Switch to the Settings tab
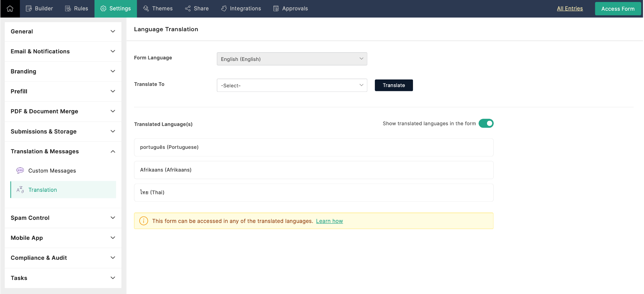This screenshot has height=294, width=644. coord(116,9)
